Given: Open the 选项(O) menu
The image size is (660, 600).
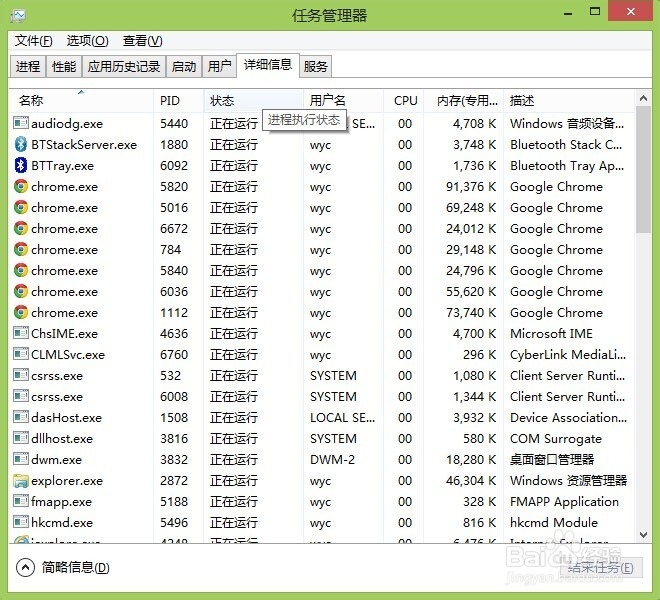Looking at the screenshot, I should tap(88, 41).
